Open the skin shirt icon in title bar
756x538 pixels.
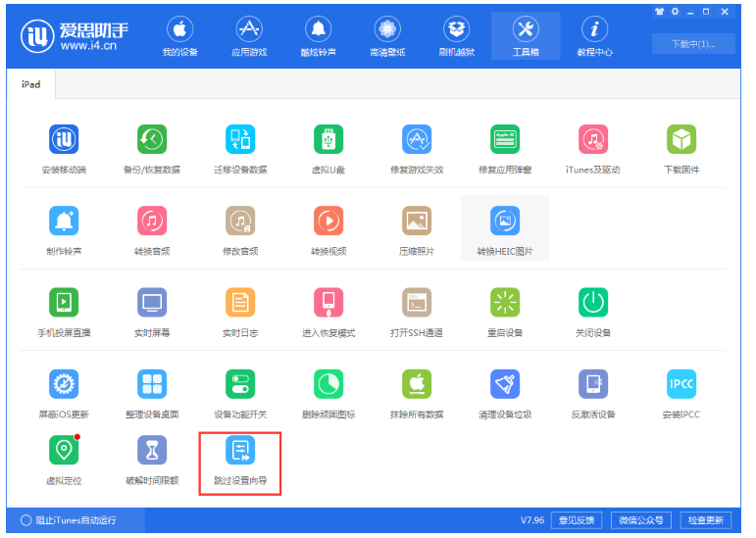click(659, 12)
